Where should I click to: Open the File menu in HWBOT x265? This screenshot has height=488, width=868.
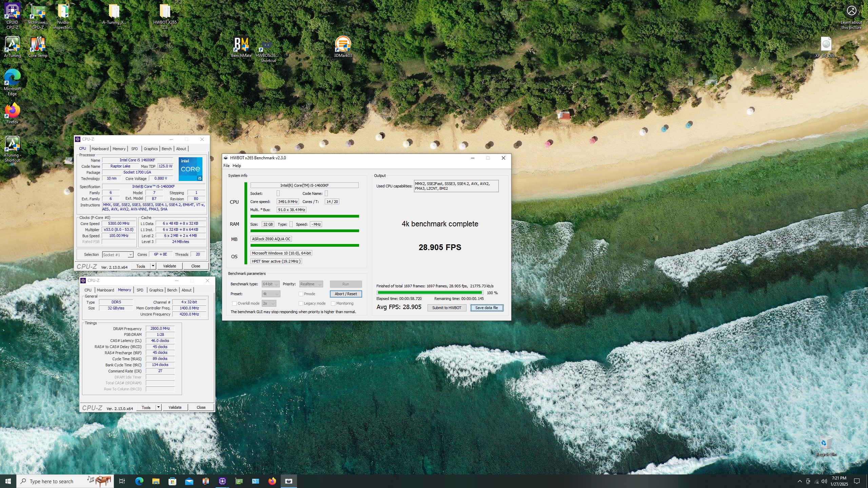[226, 166]
